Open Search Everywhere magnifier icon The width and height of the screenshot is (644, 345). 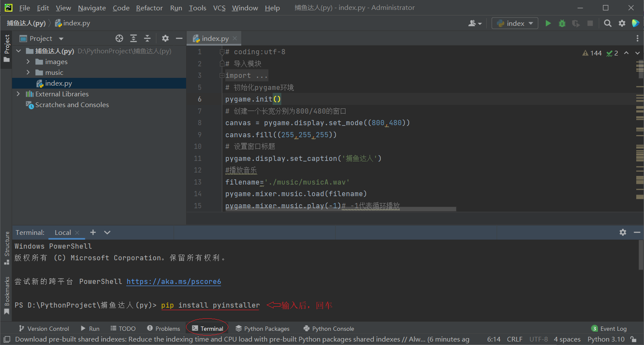[607, 23]
